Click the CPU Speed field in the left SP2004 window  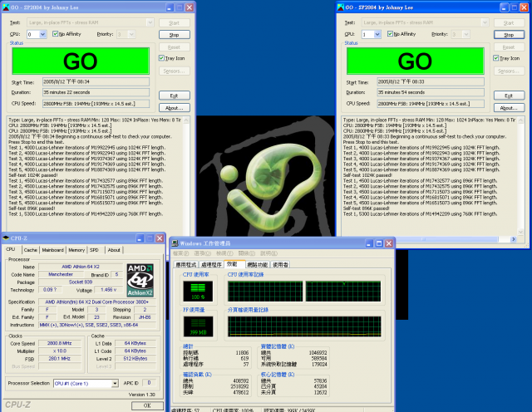coord(96,104)
